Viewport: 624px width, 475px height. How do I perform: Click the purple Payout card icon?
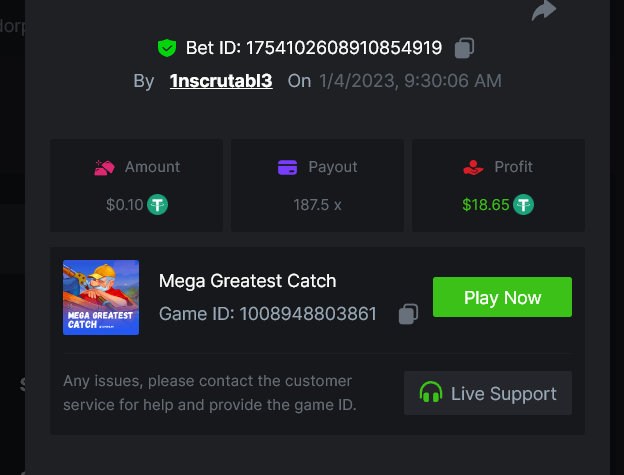tap(288, 167)
